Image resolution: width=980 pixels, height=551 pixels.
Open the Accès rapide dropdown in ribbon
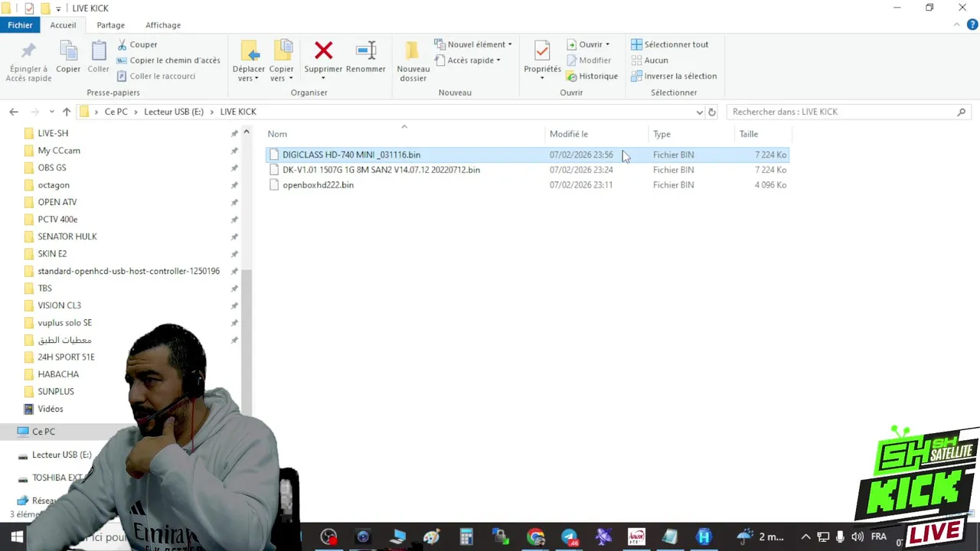point(467,60)
